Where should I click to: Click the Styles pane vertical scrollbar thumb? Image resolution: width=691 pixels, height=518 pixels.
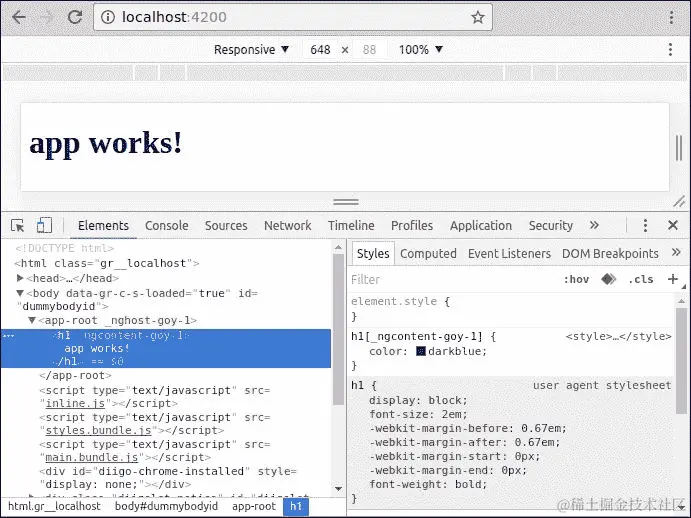pyautogui.click(x=681, y=361)
